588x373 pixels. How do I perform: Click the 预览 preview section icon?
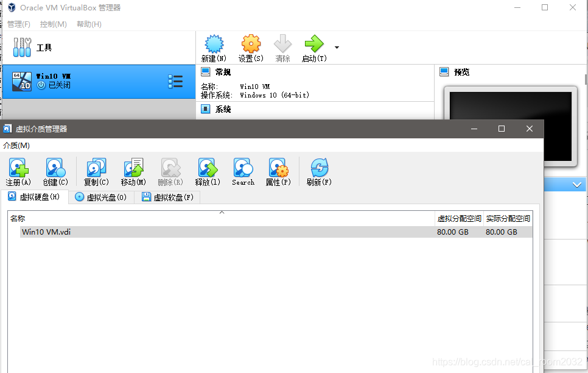[x=444, y=72]
